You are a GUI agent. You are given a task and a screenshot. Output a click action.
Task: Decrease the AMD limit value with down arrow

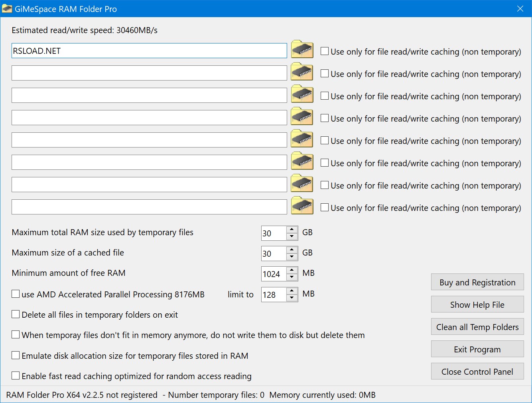tap(292, 298)
